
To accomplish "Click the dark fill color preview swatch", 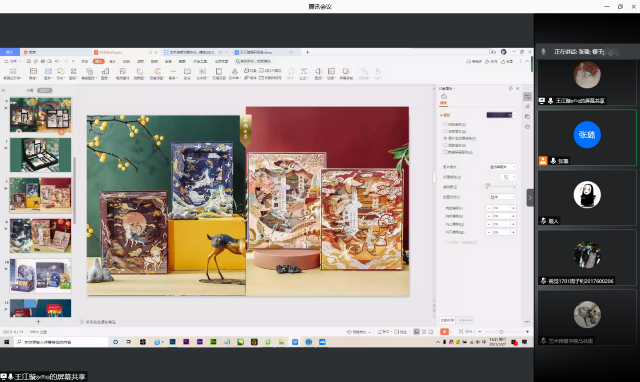I will [499, 115].
